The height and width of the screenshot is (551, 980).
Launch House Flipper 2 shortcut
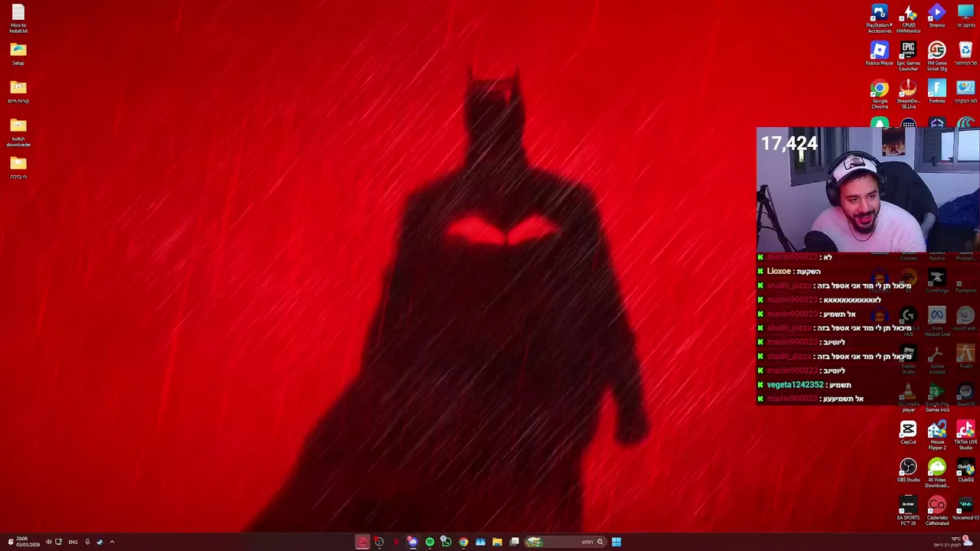(x=937, y=435)
